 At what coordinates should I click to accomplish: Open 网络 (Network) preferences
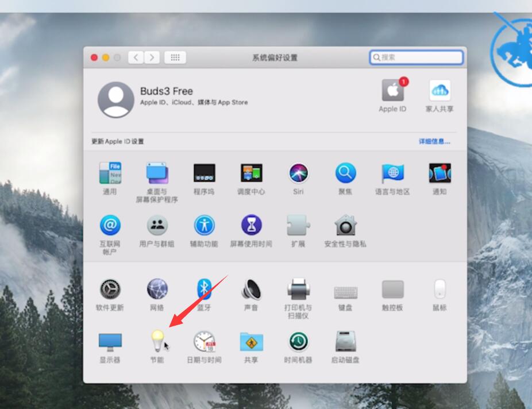(157, 287)
